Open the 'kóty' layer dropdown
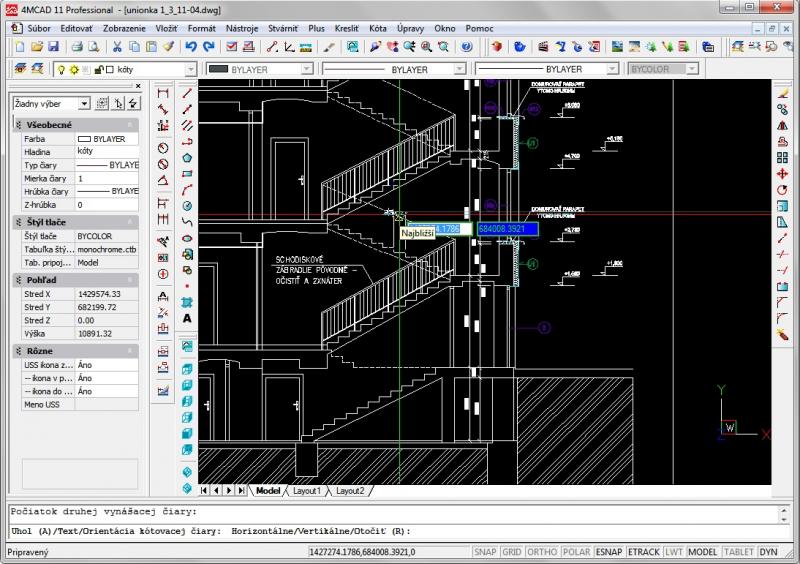 (x=190, y=69)
